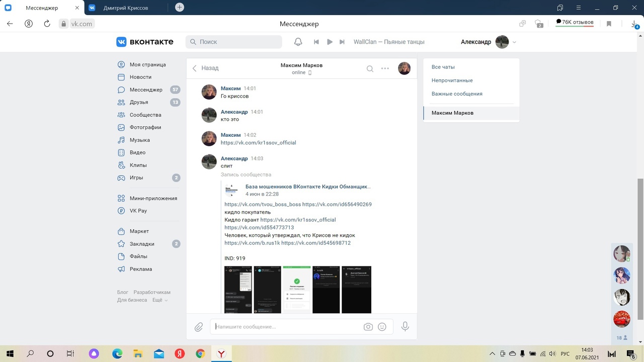Click the attach file paperclip icon
This screenshot has height=362, width=644.
pos(199,327)
